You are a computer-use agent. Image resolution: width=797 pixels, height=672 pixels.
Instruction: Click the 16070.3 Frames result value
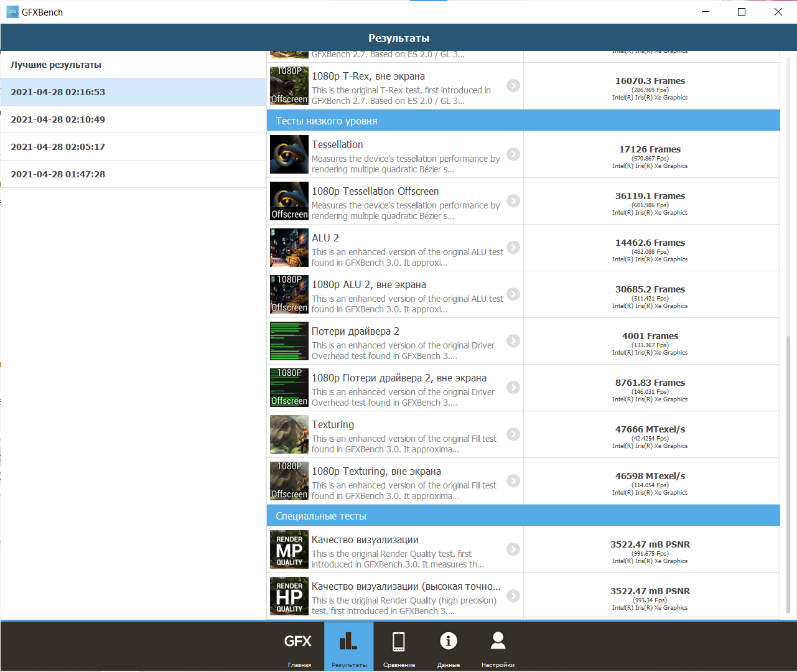(650, 81)
